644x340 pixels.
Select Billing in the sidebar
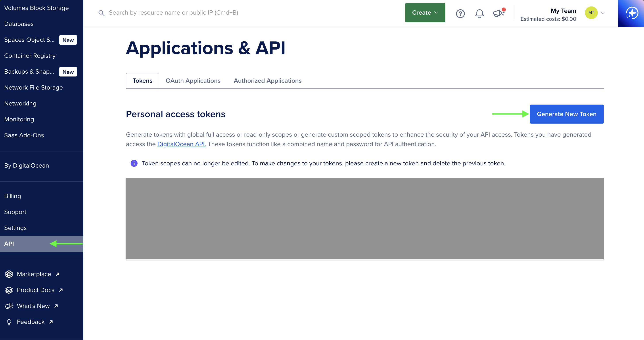point(13,196)
